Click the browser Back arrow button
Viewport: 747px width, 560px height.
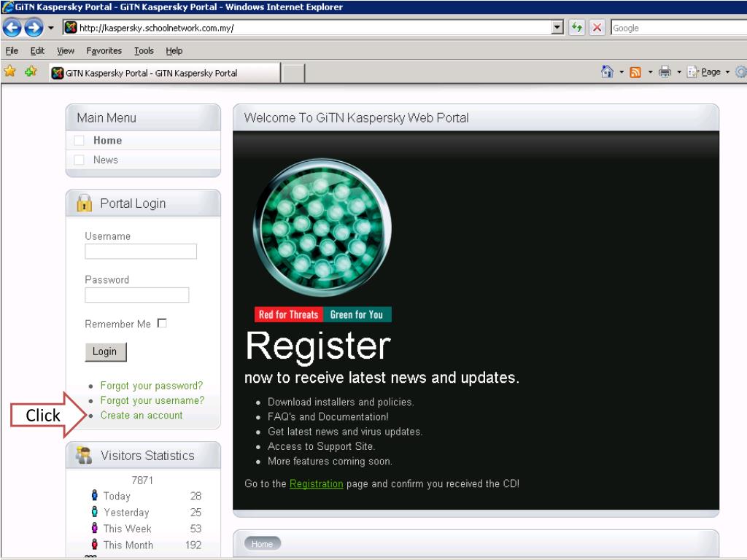12,28
